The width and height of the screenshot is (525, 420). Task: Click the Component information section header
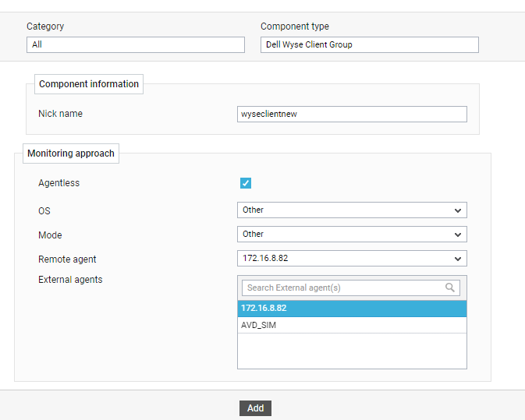tap(89, 84)
